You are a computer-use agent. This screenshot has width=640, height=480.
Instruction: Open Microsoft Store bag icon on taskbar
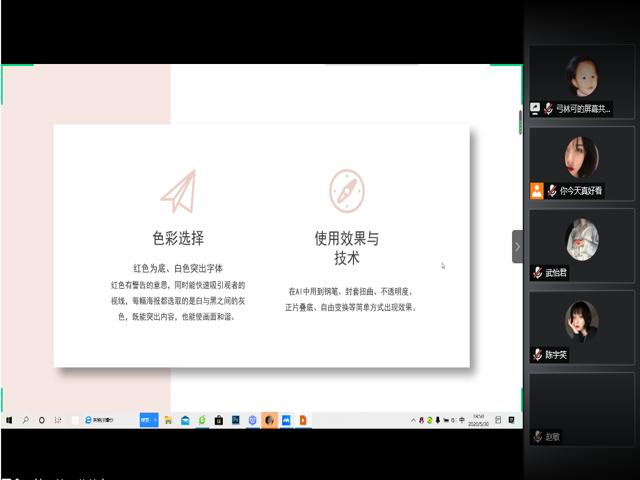(x=219, y=420)
